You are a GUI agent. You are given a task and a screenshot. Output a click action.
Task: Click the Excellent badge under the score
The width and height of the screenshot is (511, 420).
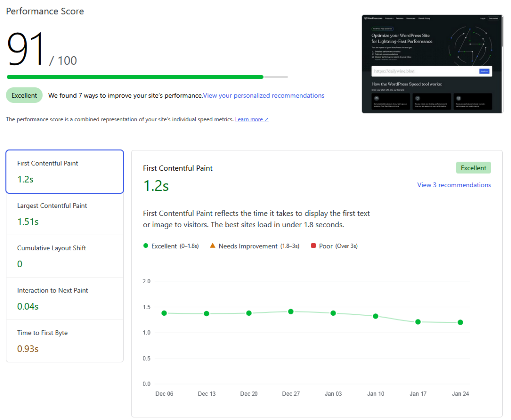24,95
